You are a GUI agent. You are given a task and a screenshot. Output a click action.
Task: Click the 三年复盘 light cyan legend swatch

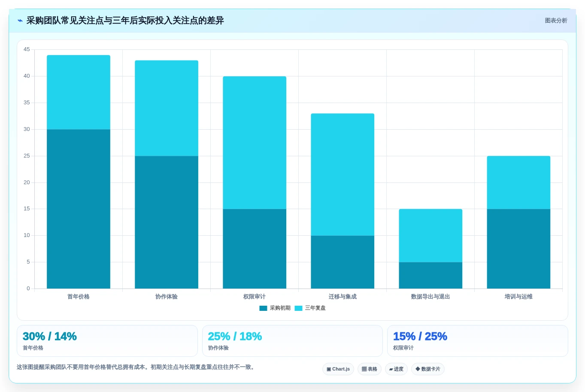tap(298, 308)
